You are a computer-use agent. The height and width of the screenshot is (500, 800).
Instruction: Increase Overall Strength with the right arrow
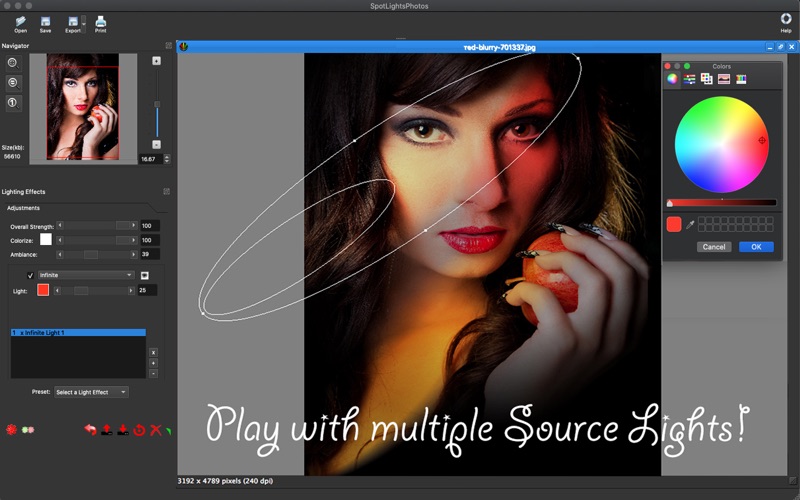coord(134,226)
